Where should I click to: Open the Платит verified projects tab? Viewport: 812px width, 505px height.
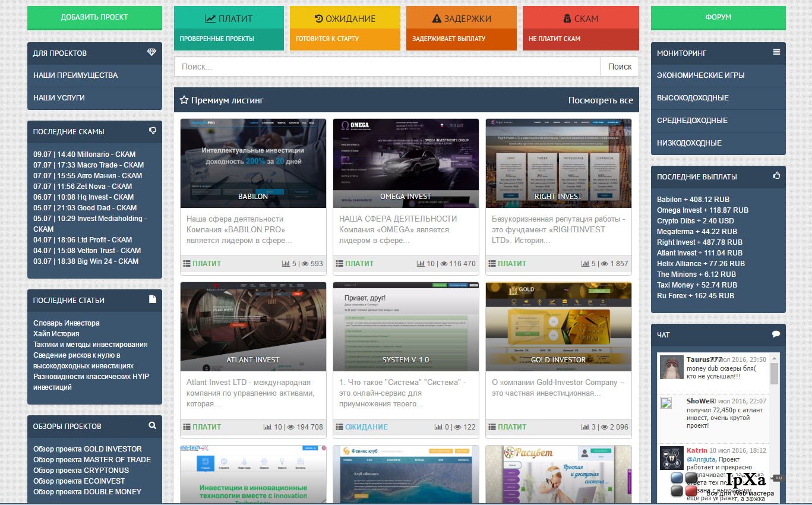coord(229,28)
